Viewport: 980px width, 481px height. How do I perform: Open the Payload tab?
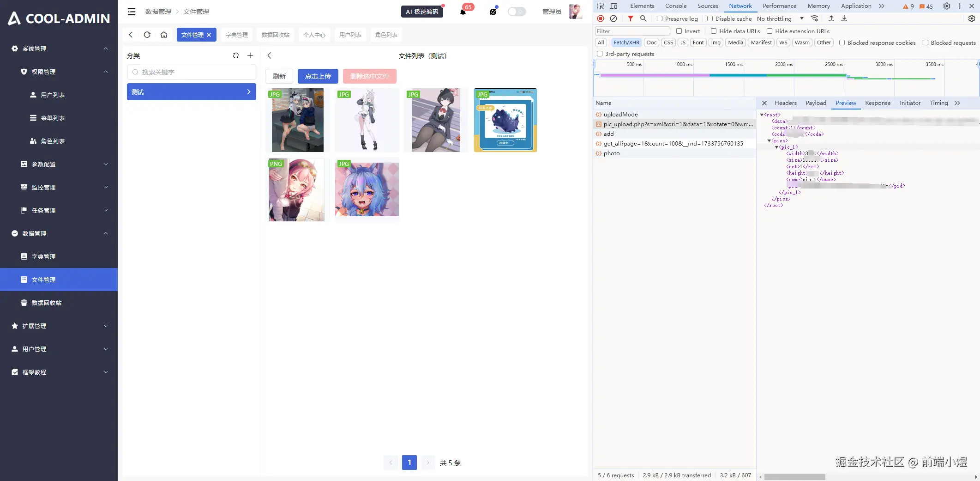click(x=816, y=103)
